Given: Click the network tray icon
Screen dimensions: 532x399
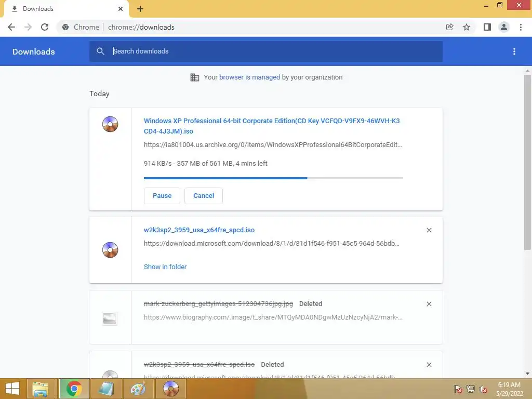Looking at the screenshot, I should tap(471, 389).
